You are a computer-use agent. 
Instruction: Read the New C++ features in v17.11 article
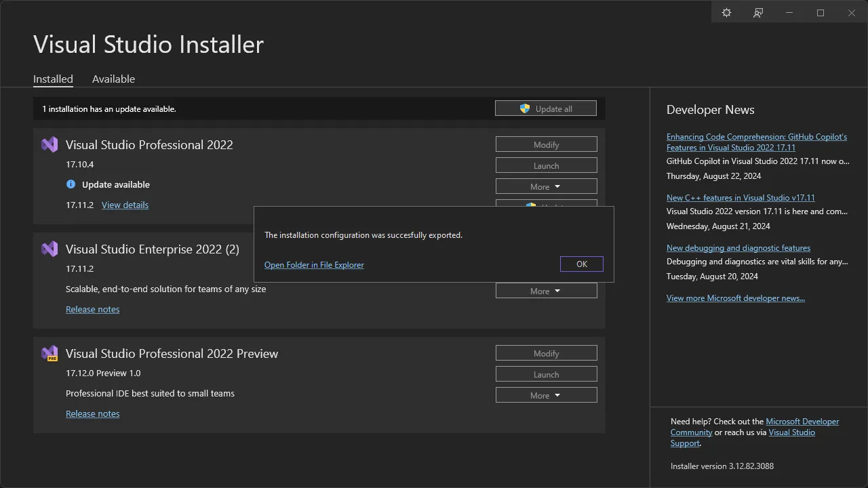tap(741, 197)
